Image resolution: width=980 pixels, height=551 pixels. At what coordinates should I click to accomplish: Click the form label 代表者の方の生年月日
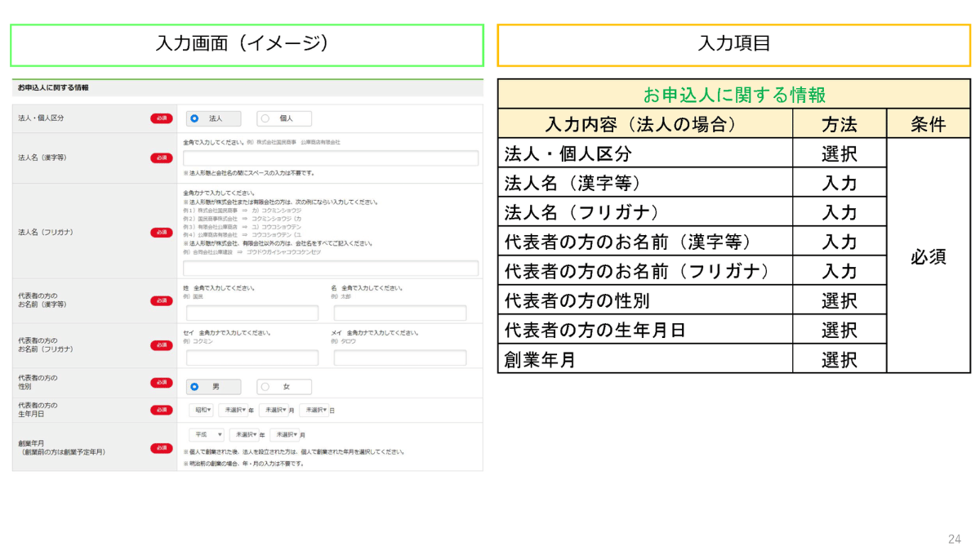(38, 410)
